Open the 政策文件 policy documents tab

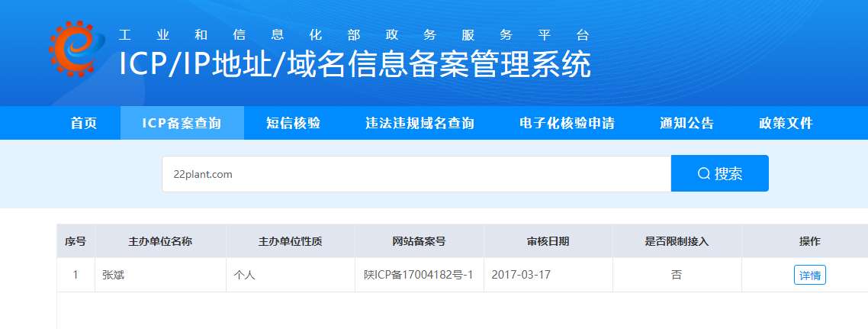(x=786, y=123)
